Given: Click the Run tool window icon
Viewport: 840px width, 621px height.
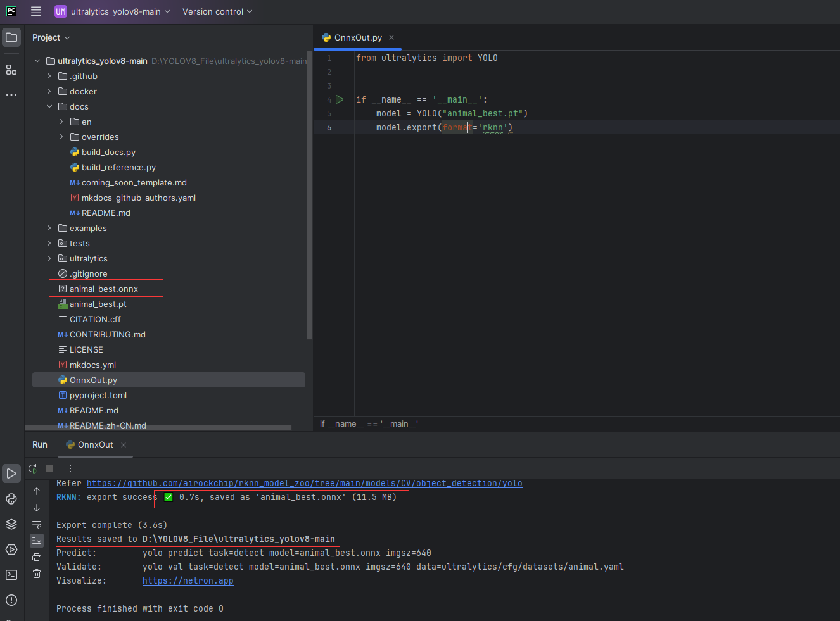Looking at the screenshot, I should point(11,474).
